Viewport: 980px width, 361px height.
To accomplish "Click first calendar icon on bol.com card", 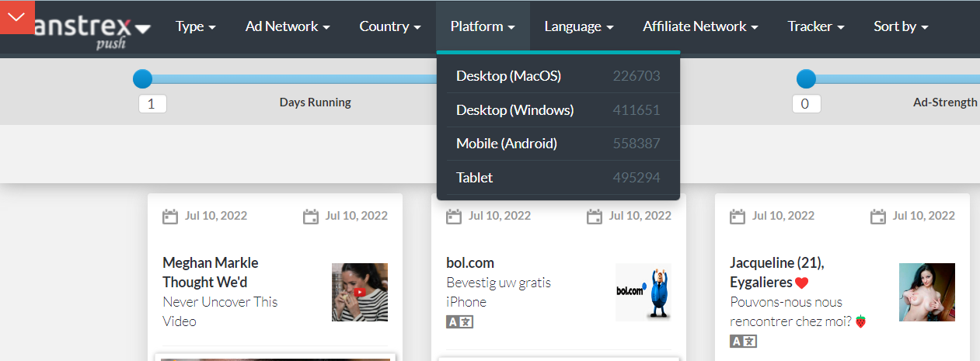I will coord(454,216).
